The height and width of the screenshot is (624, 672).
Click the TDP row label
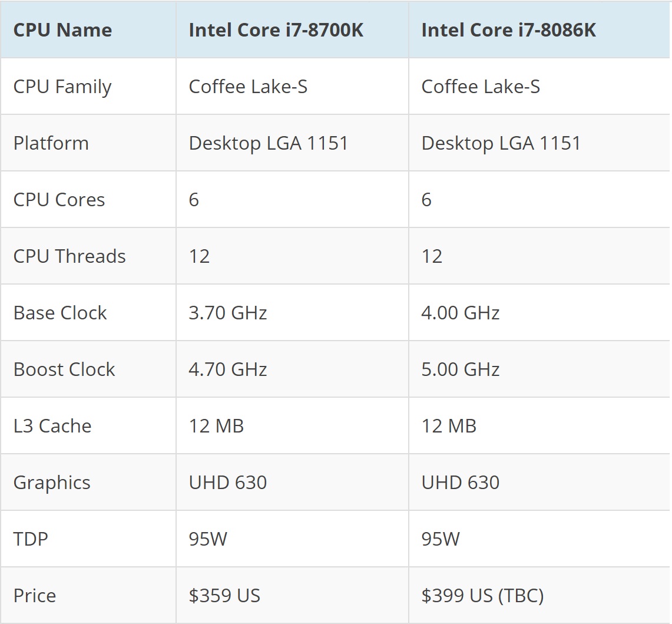tap(31, 539)
